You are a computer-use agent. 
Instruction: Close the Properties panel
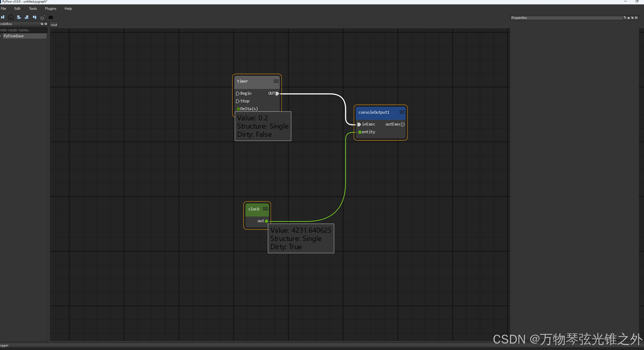coord(636,18)
